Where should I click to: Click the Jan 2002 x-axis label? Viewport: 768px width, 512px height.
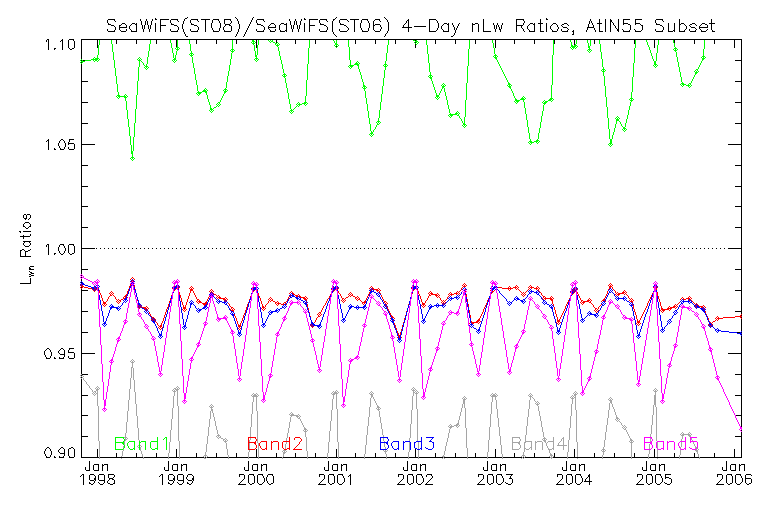415,473
